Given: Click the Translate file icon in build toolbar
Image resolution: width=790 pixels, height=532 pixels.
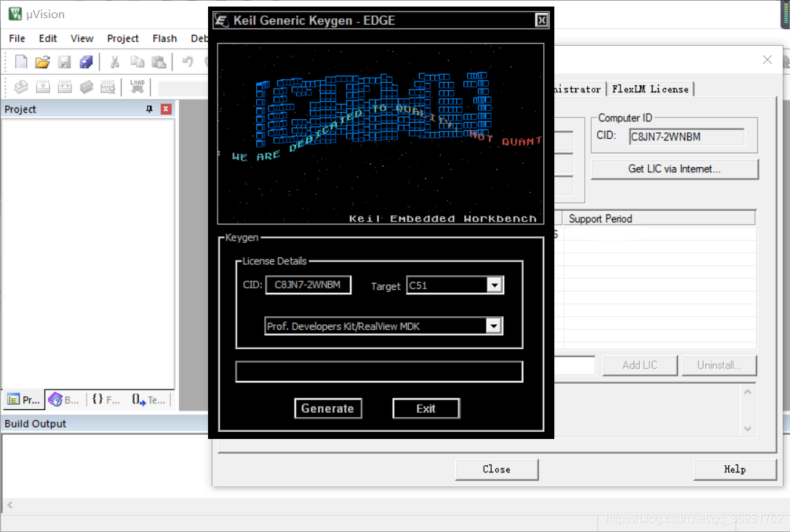Looking at the screenshot, I should coord(20,86).
